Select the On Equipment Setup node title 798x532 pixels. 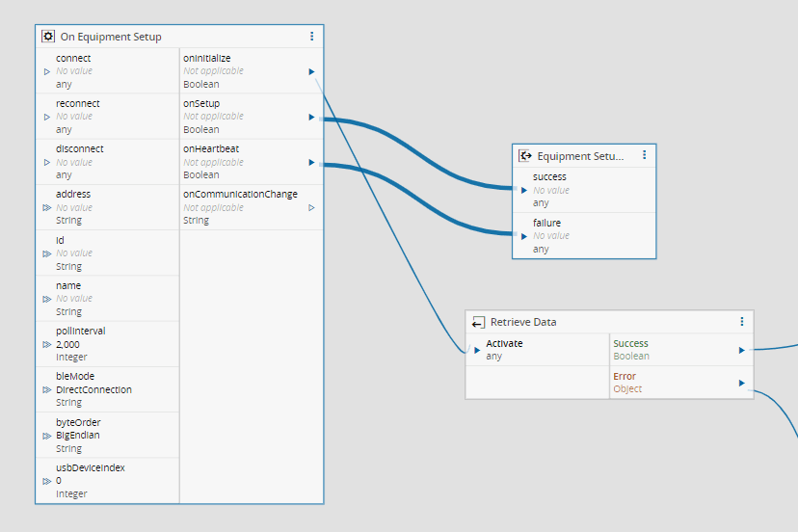point(111,37)
